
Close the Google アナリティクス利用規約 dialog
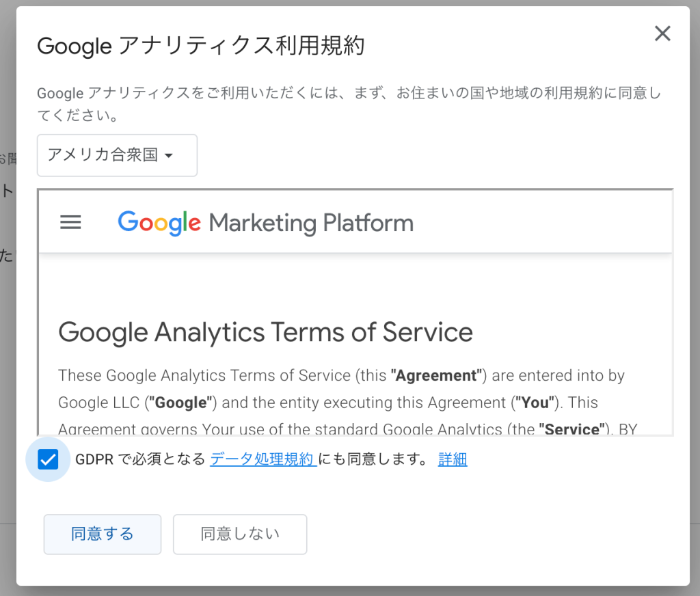pos(662,33)
